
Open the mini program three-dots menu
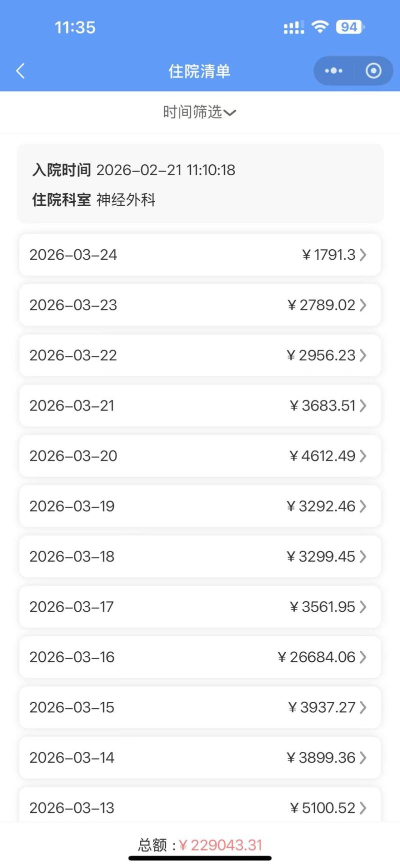[333, 71]
